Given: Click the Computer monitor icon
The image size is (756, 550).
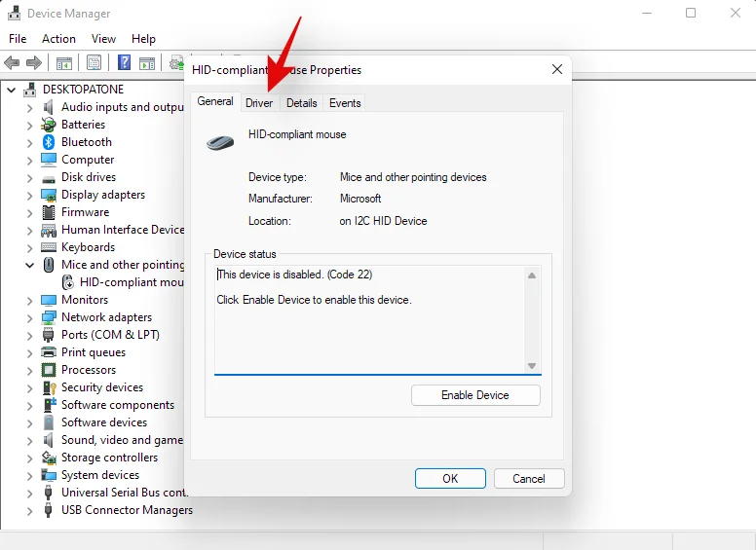Looking at the screenshot, I should [x=48, y=160].
